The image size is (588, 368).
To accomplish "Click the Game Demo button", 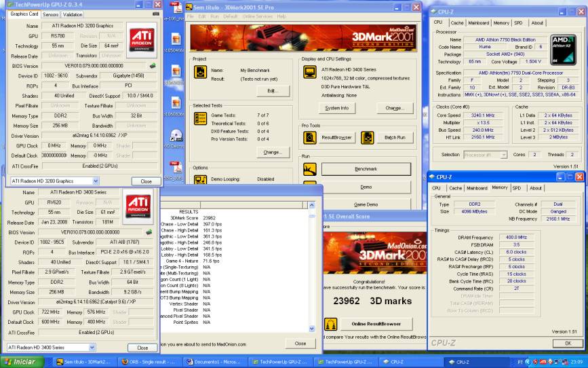I will (366, 204).
